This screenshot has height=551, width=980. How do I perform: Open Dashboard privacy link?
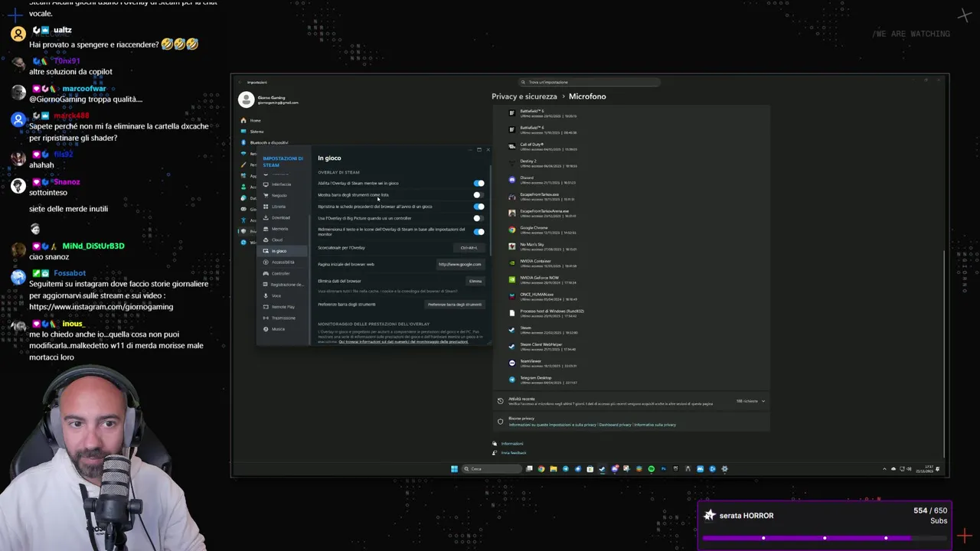point(615,425)
